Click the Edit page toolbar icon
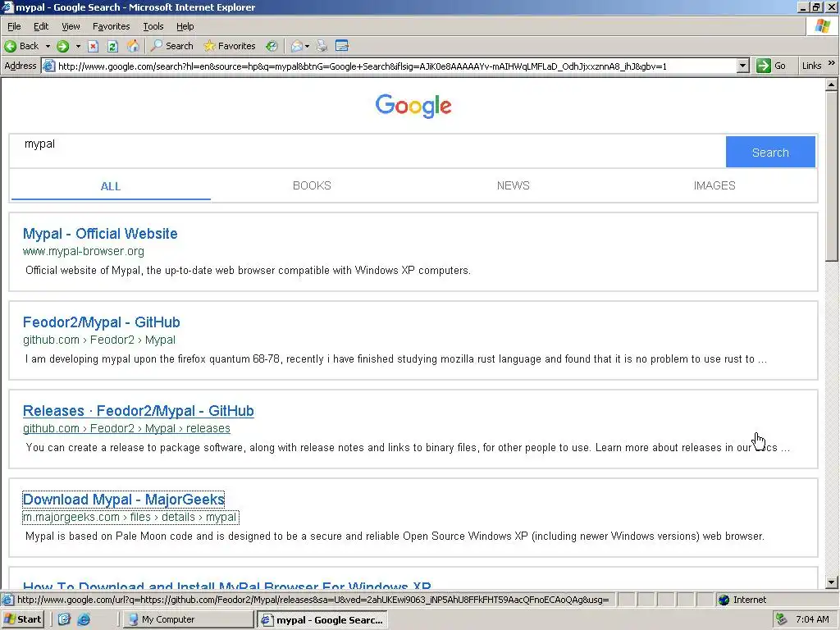The image size is (840, 630). 342,46
